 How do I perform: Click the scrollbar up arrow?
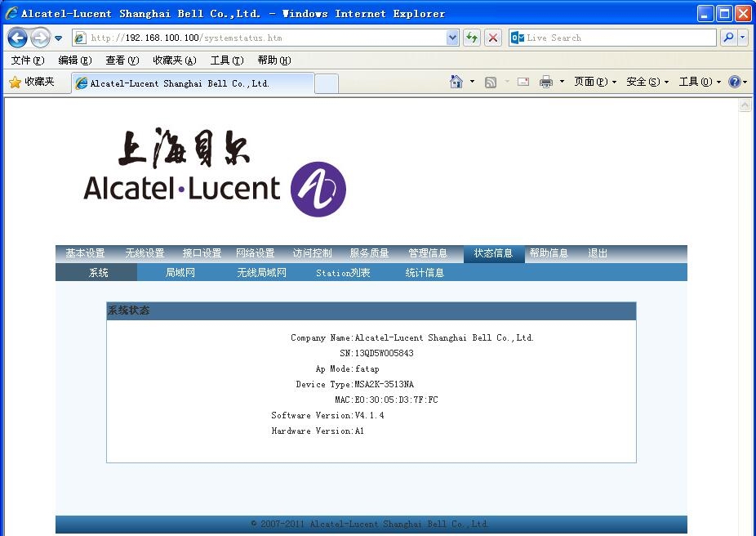tap(745, 105)
